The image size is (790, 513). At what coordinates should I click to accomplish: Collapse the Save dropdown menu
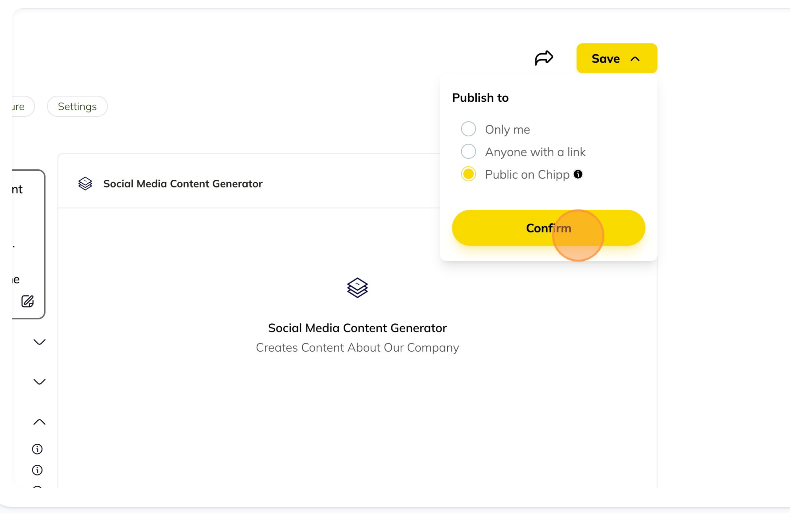(617, 58)
